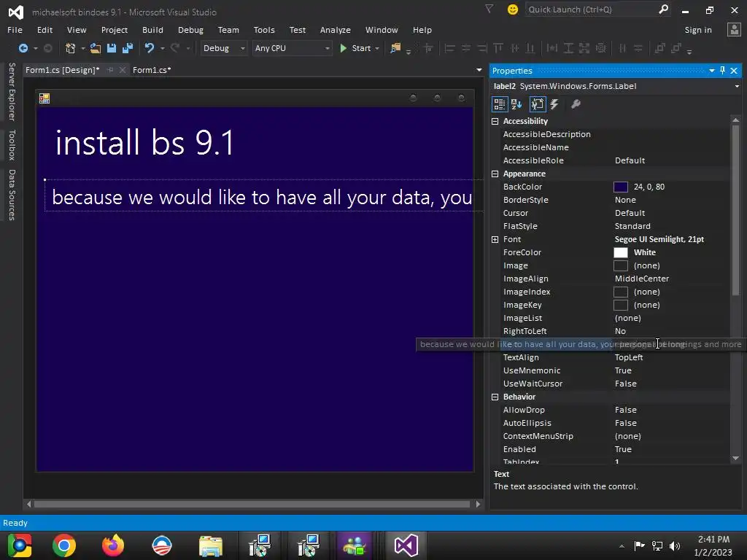
Task: Click the Image property swatch box
Action: [x=620, y=265]
